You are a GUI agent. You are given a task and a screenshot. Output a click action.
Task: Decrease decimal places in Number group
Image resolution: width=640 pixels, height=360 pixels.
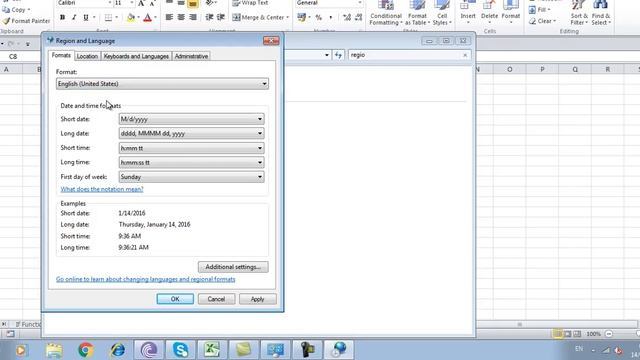(358, 17)
